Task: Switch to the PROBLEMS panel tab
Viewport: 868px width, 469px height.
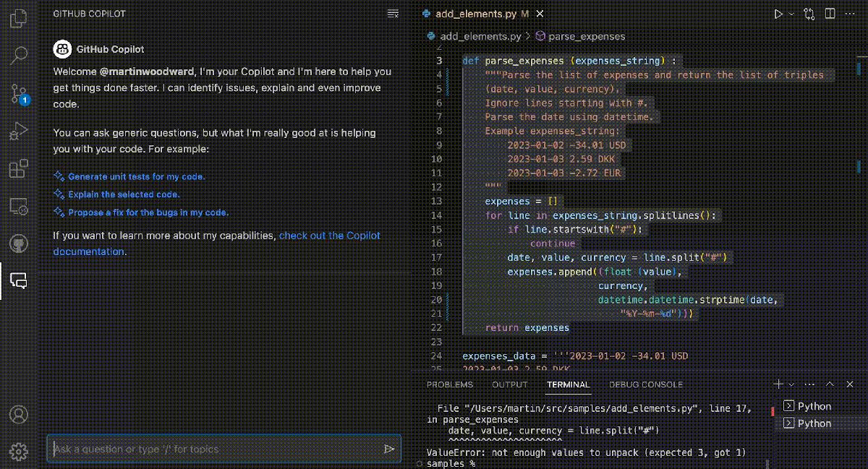Action: tap(450, 384)
